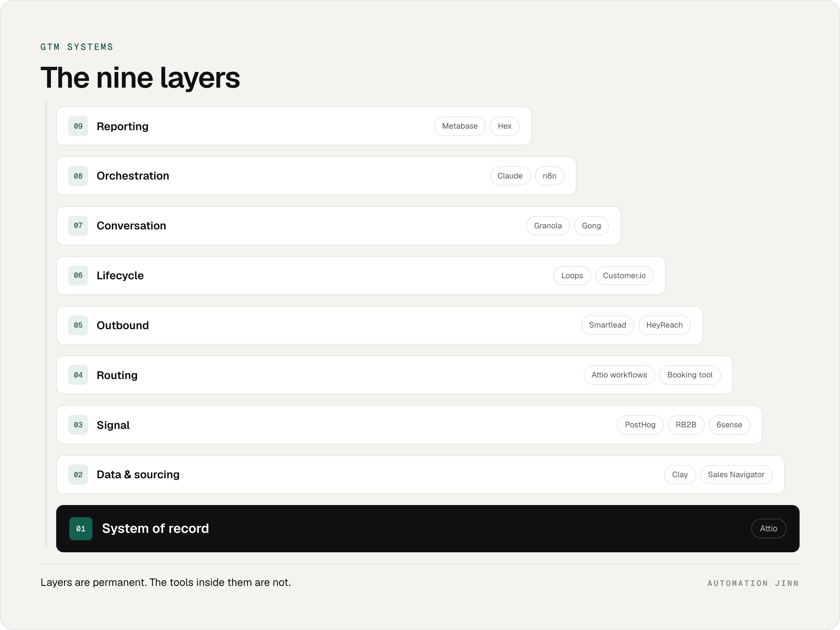The height and width of the screenshot is (630, 840).
Task: Click the 04 number badge beside Routing
Action: (x=78, y=375)
